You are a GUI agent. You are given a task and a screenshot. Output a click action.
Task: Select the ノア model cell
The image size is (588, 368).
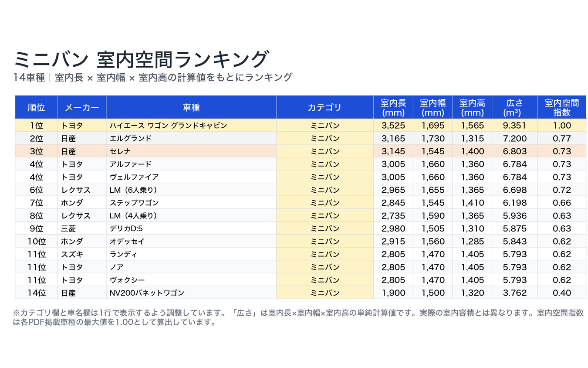tap(191, 267)
